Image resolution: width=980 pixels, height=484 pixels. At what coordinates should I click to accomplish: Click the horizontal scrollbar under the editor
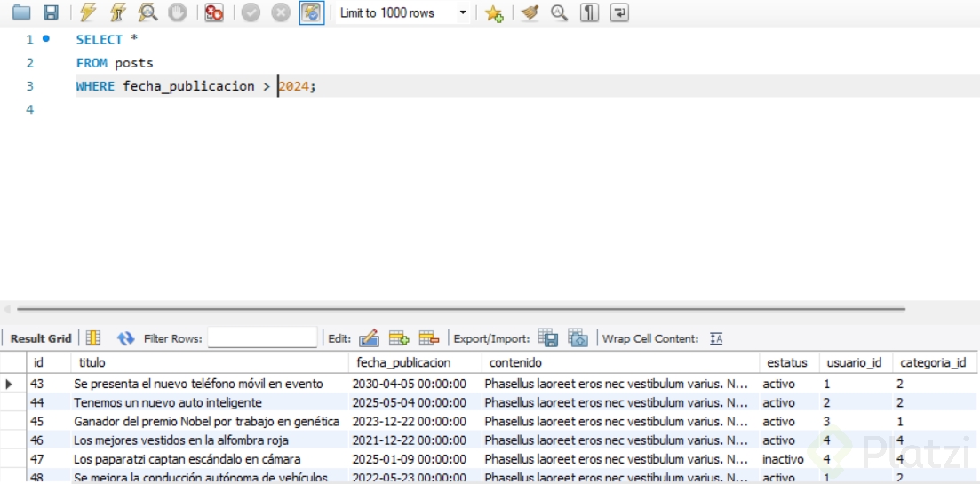coord(461,308)
